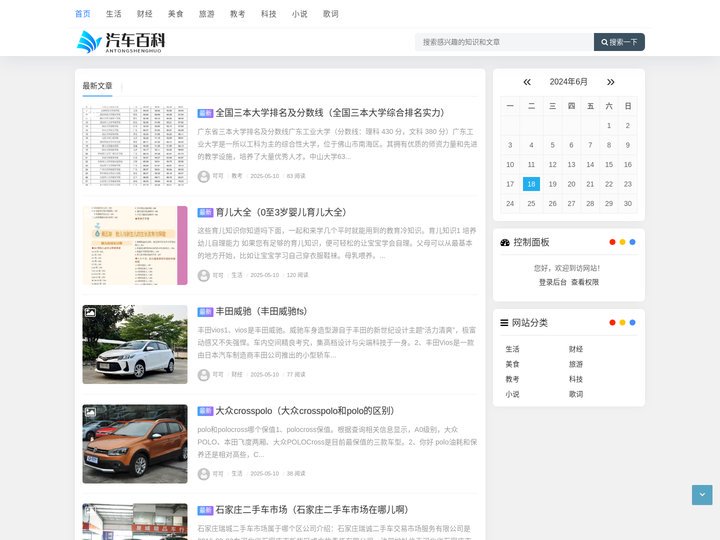Open 小说 in top navigation
This screenshot has height=540, width=720.
click(299, 14)
